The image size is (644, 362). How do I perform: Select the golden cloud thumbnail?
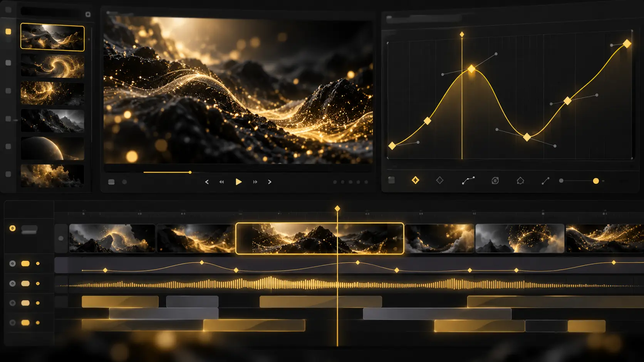click(52, 176)
